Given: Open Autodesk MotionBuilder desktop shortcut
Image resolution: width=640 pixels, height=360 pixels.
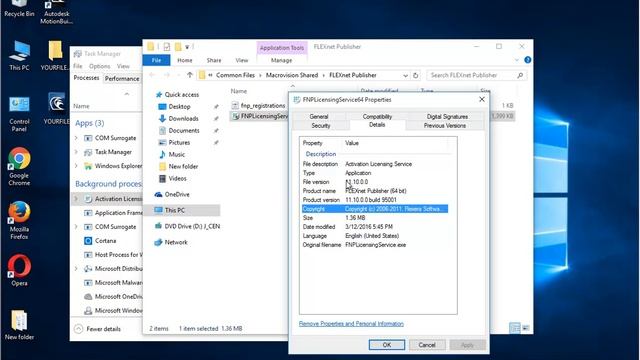Looking at the screenshot, I should [x=56, y=11].
